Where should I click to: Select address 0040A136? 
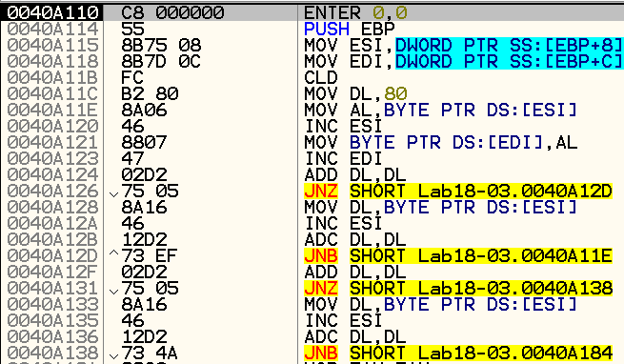[x=52, y=337]
